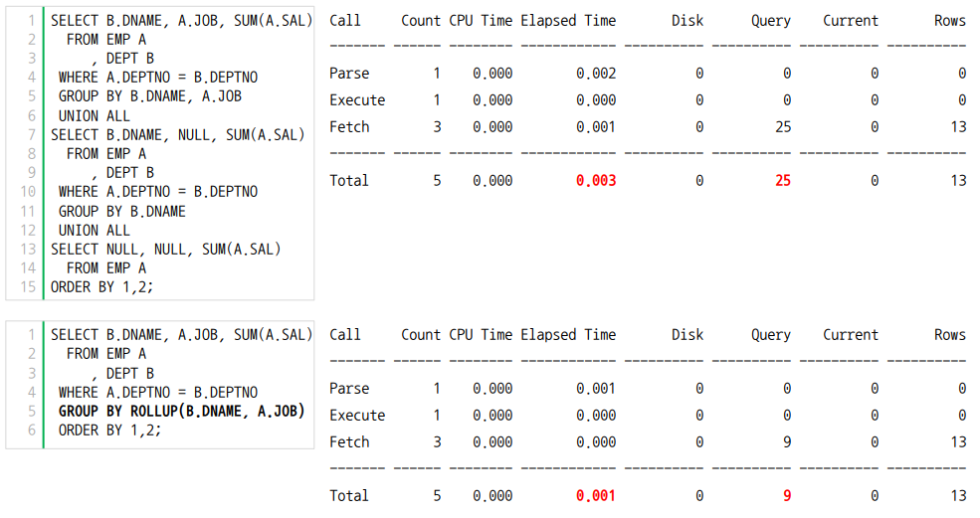980x518 pixels.
Task: Click "SELECT NULL, NULL, SUM(A.SAL)" on line 13
Action: tap(165, 250)
